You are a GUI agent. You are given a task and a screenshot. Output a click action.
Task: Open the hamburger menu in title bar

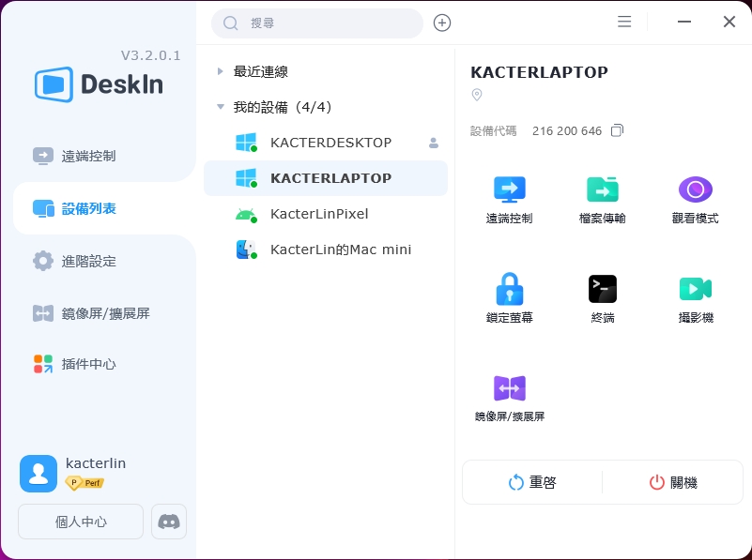624,22
